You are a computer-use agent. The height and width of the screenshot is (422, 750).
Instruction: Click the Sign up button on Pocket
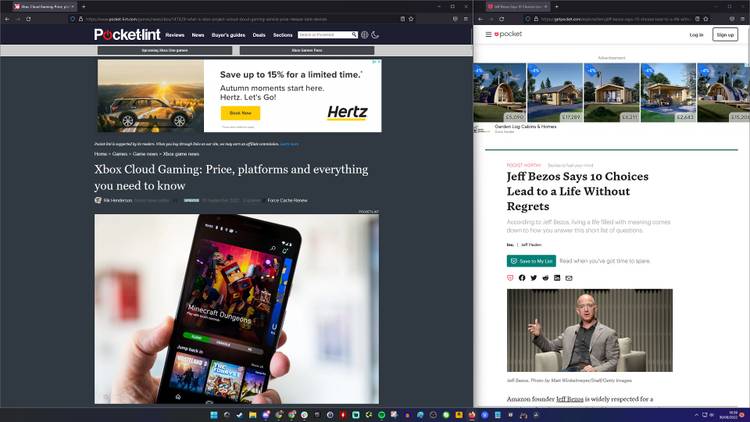coord(725,34)
